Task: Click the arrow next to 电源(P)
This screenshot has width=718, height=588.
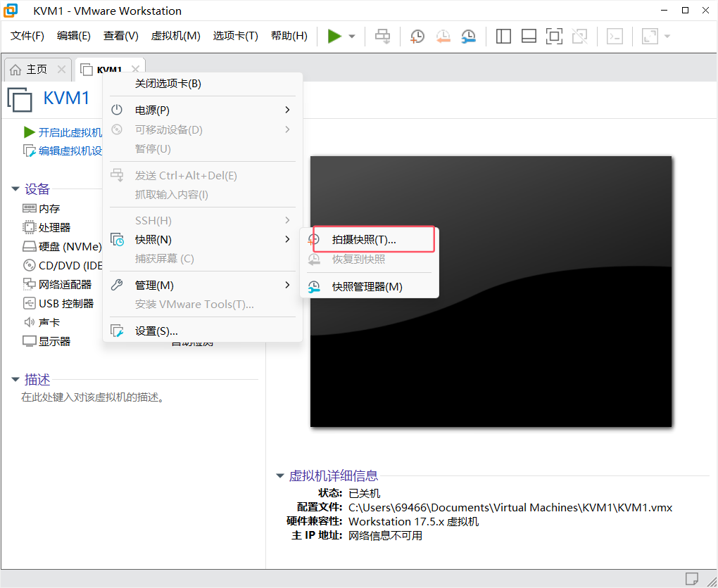Action: 287,110
